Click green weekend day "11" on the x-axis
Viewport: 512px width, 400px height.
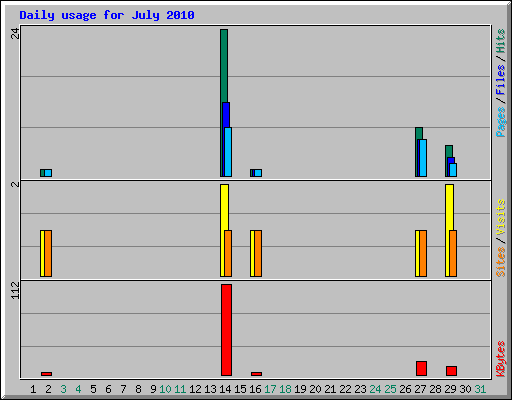(x=180, y=389)
